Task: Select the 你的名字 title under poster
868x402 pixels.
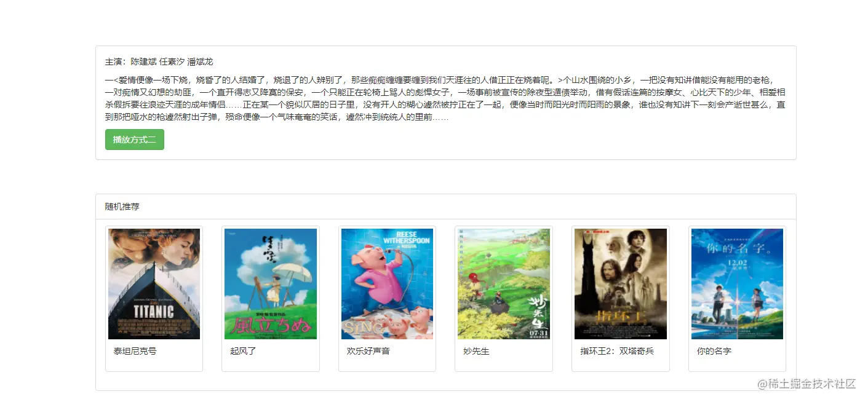Action: pyautogui.click(x=714, y=351)
